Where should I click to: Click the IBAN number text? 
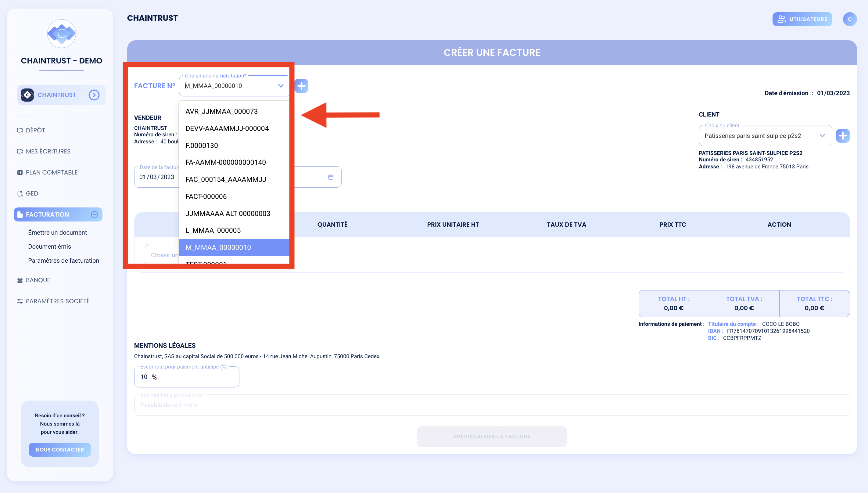pos(768,331)
